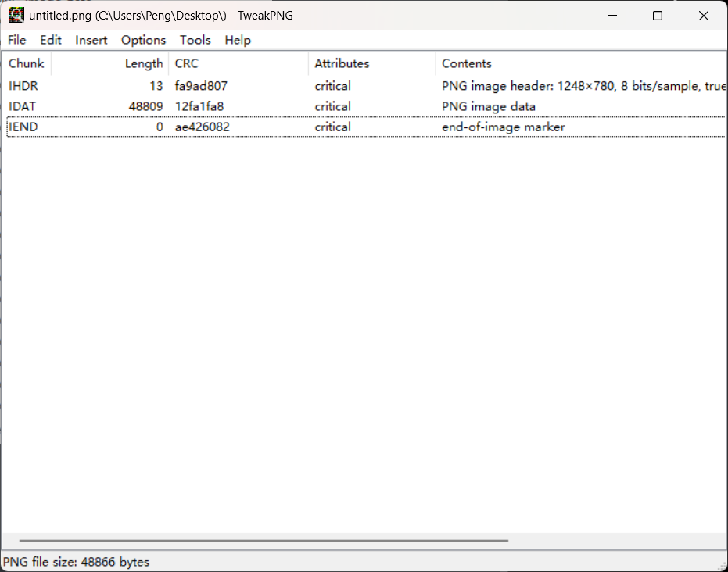Open the Help menu
This screenshot has width=728, height=572.
click(x=238, y=40)
